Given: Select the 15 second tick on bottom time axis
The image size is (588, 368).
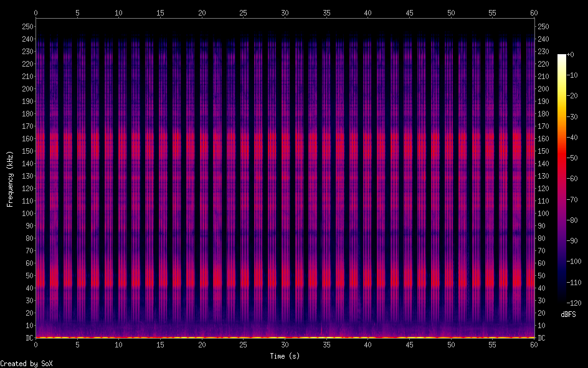Looking at the screenshot, I should [x=160, y=344].
